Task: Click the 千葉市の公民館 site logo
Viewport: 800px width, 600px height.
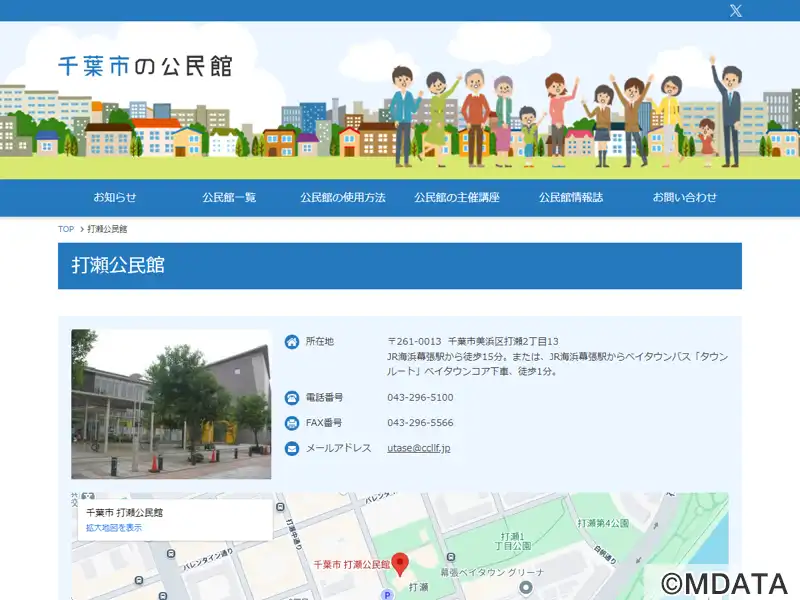Action: pyautogui.click(x=145, y=66)
